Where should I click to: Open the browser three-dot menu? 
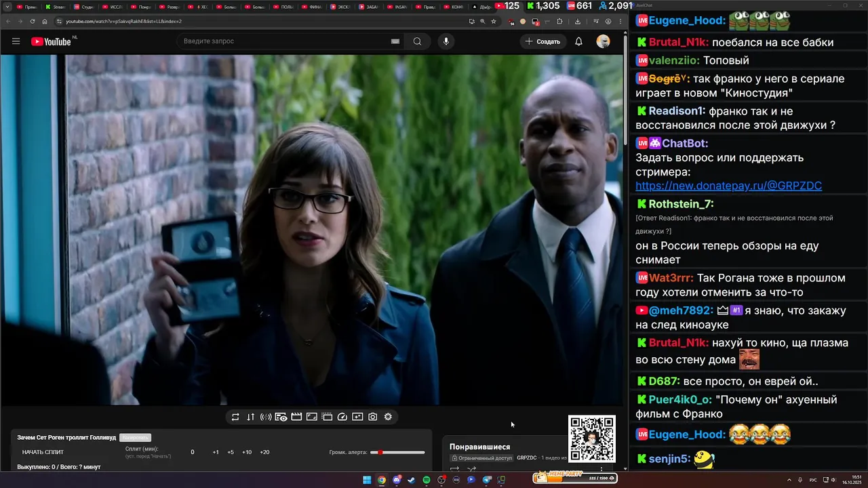point(620,22)
